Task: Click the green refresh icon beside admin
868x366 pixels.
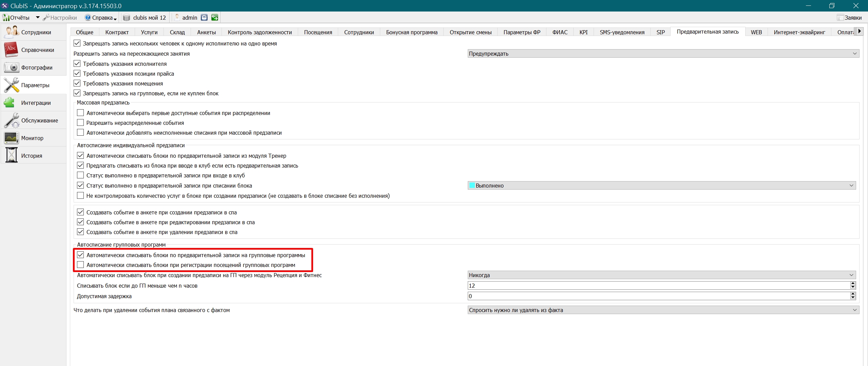Action: (215, 18)
